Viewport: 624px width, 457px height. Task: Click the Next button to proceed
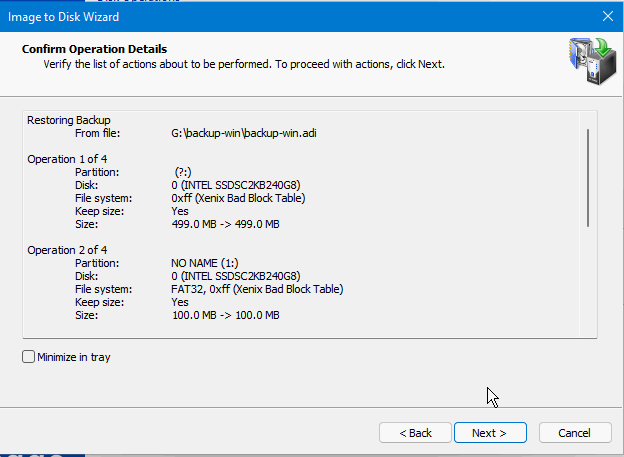click(490, 433)
